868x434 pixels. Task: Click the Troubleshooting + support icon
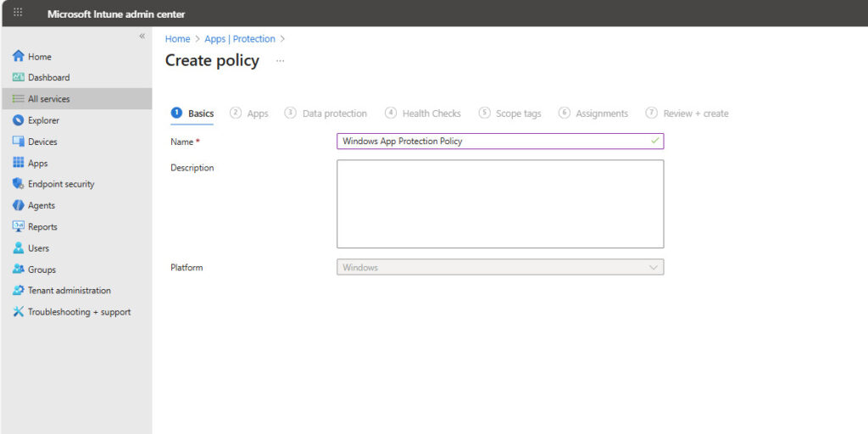click(x=19, y=312)
